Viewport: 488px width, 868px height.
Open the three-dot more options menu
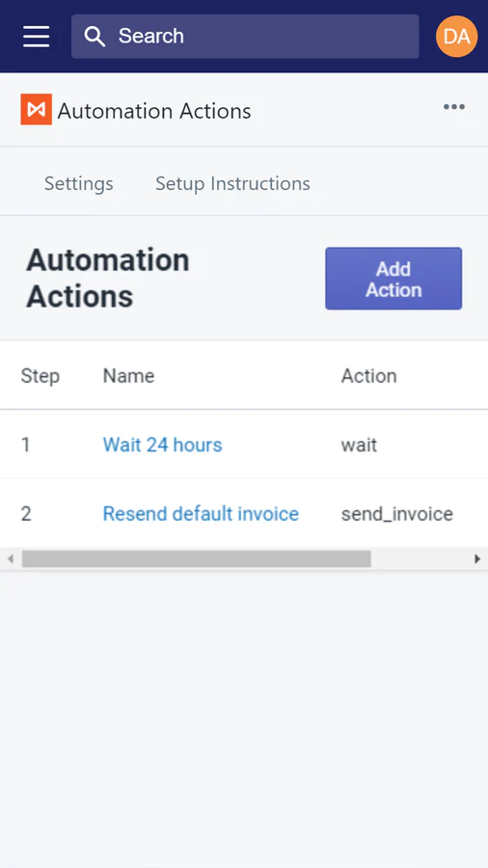pyautogui.click(x=453, y=107)
